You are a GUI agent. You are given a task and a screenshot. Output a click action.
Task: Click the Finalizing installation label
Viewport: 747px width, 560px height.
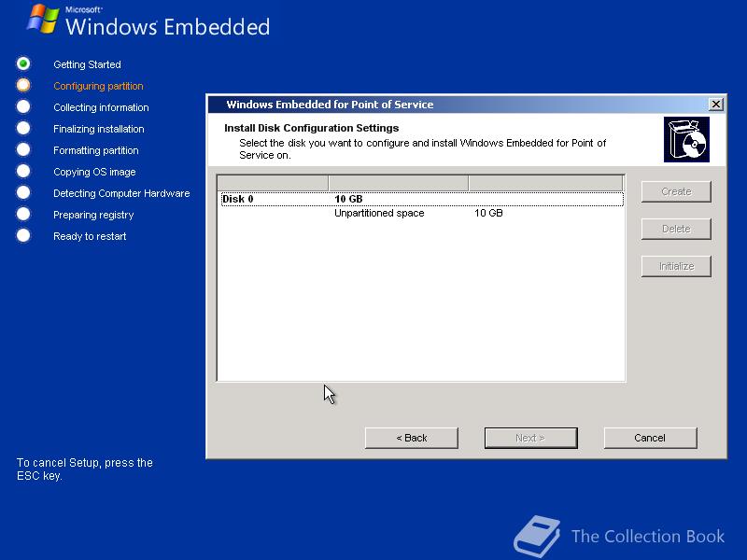[x=99, y=129]
